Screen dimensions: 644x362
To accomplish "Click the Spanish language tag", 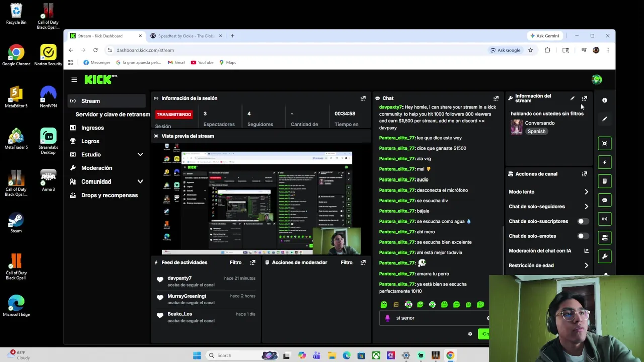I will 536,132.
